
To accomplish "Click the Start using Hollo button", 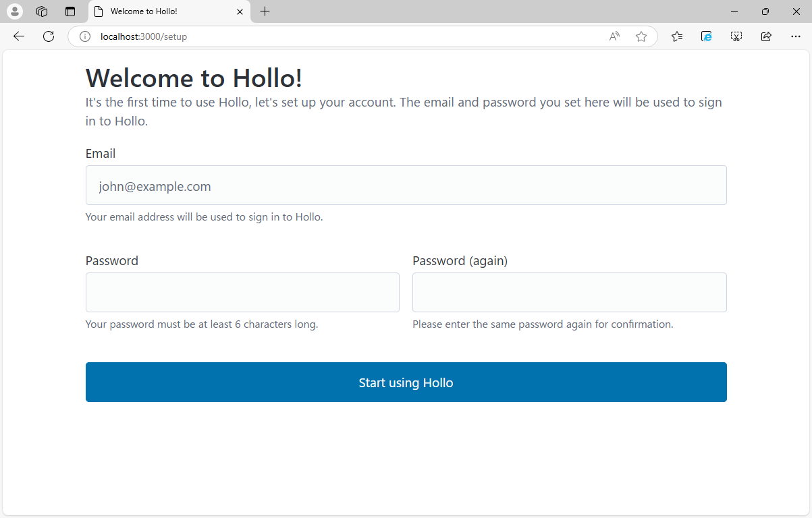I will (406, 382).
